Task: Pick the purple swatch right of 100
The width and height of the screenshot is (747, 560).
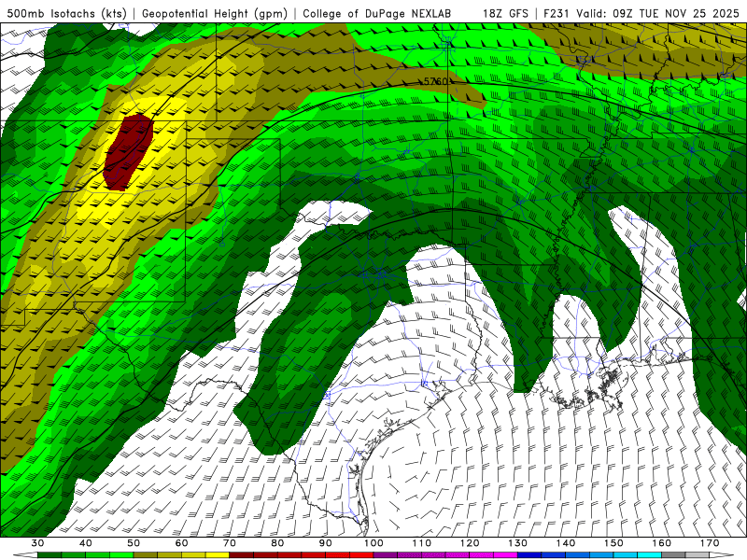Action: click(386, 555)
